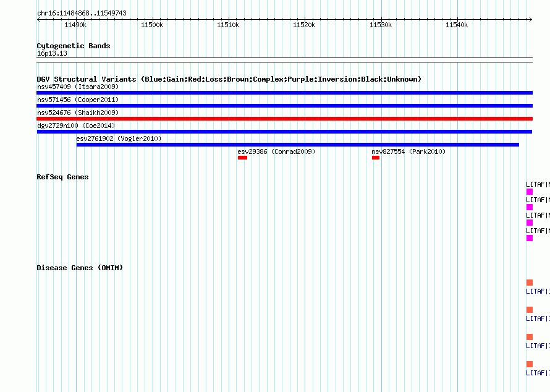The height and width of the screenshot is (392, 550).
Task: Click the 11490k ruler label
Action: tap(75, 25)
